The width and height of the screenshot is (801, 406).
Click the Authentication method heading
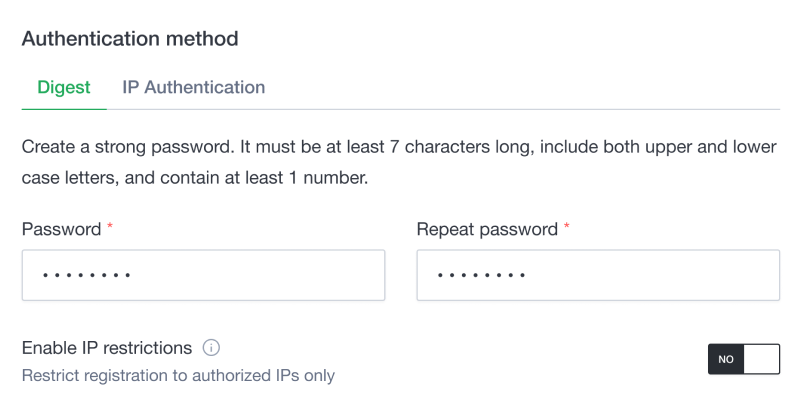pyautogui.click(x=130, y=39)
